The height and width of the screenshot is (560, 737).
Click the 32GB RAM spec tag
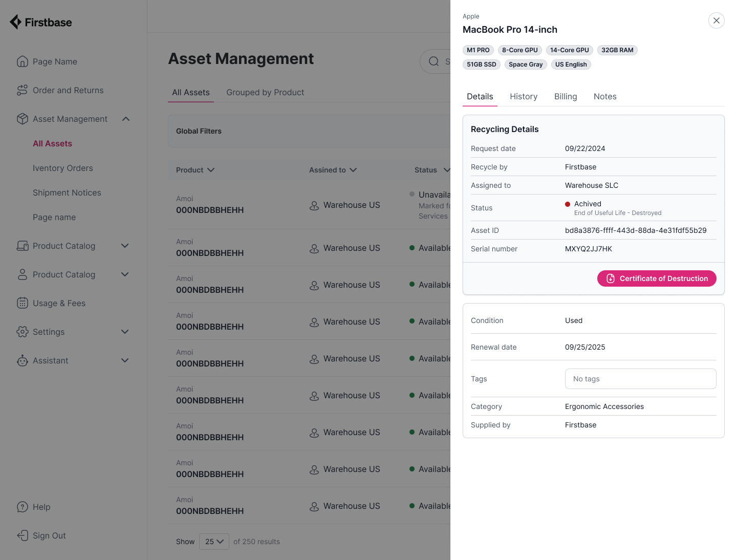click(617, 50)
